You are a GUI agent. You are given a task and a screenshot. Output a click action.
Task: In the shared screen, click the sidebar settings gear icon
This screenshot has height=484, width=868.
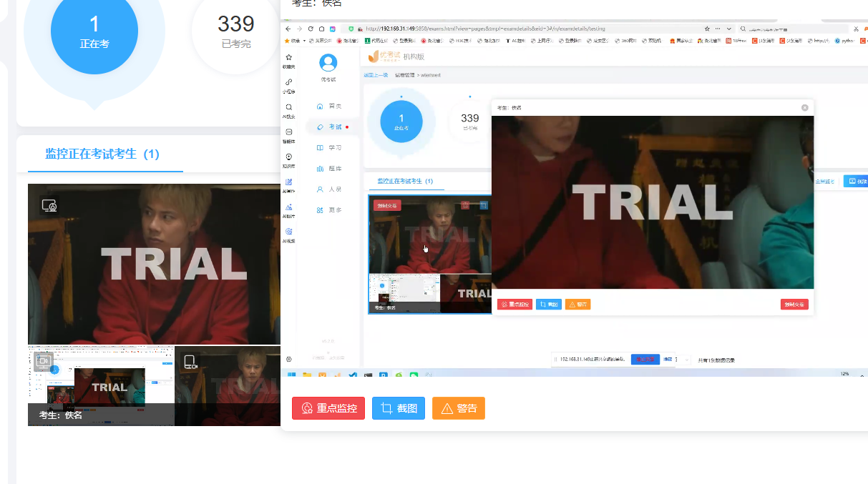(x=289, y=359)
